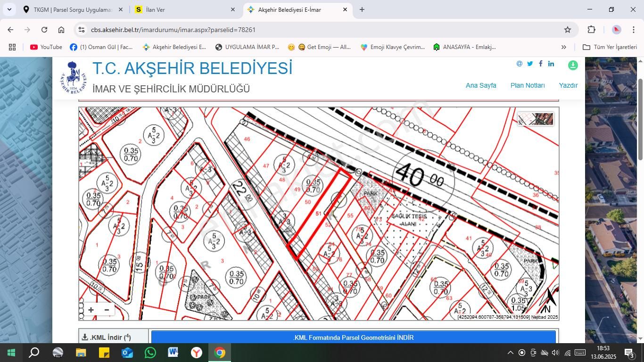
Task: Click the green download icon in site header
Action: tap(572, 66)
